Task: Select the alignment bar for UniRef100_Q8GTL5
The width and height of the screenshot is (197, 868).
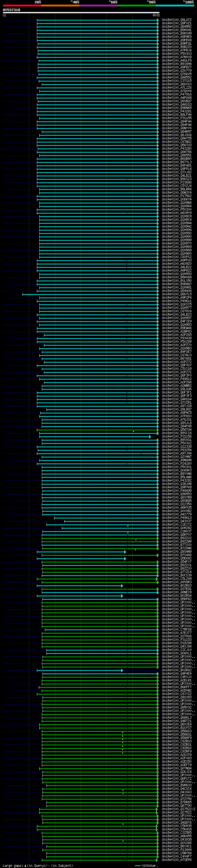Action: pos(90,294)
